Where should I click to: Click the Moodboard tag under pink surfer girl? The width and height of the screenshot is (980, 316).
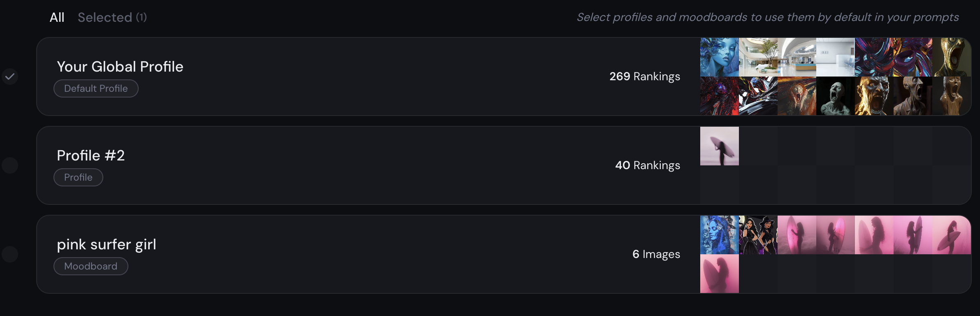pos(91,266)
